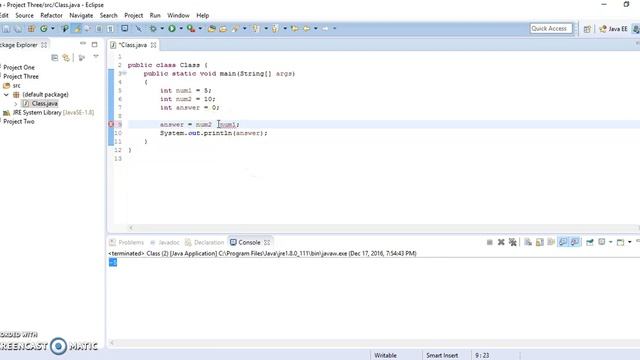The width and height of the screenshot is (640, 360).
Task: Click the Open Task icon in toolbar
Action: pos(223,29)
